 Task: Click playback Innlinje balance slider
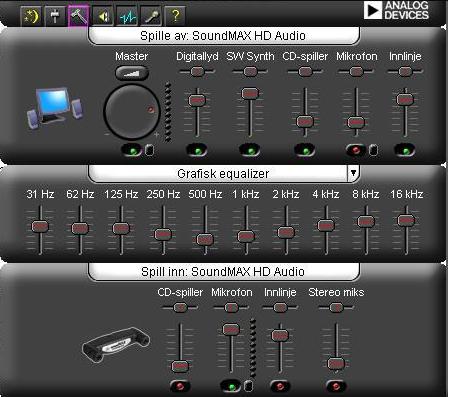point(405,71)
